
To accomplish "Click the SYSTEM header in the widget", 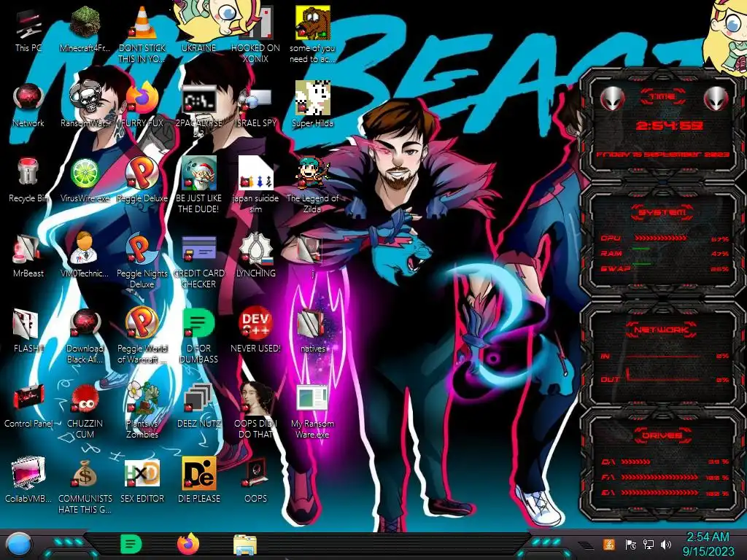I will point(662,212).
